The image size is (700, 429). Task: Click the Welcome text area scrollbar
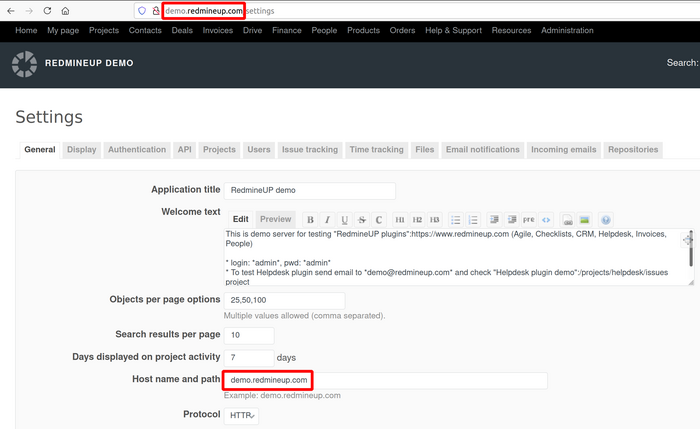tap(689, 256)
